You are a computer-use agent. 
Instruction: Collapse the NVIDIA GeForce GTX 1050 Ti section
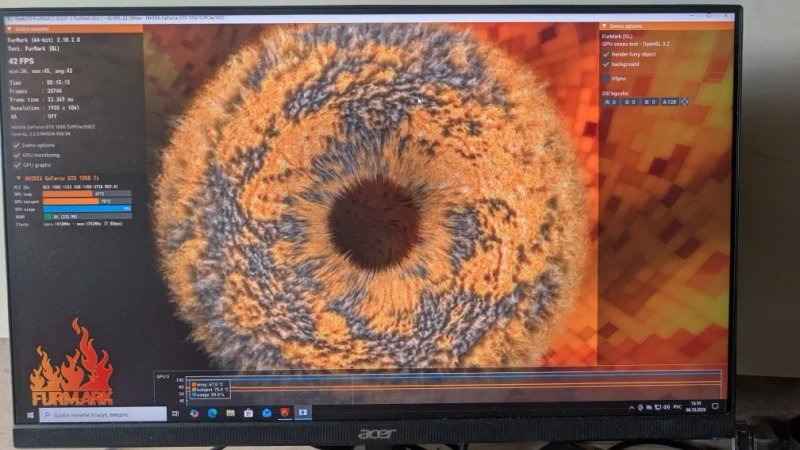(58, 178)
